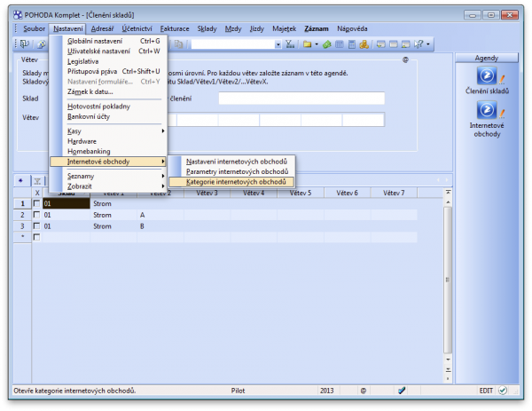
Task: Choose Uživatelské nastavení from the menu
Action: (x=108, y=51)
